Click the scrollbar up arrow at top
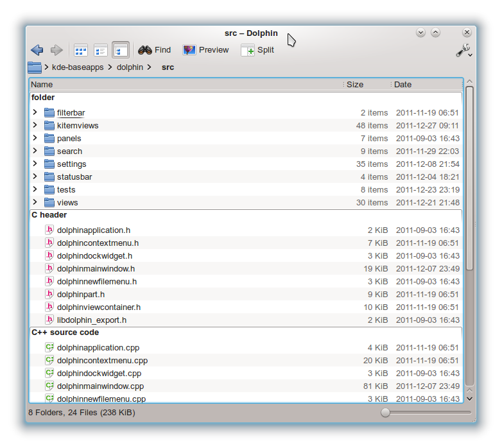Viewport: 502px width, 448px height. tap(469, 82)
